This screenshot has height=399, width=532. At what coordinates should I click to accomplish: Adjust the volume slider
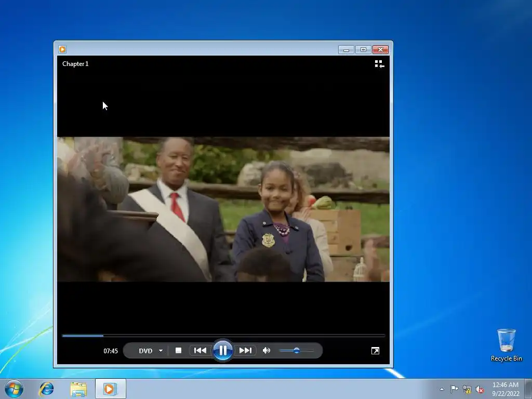297,351
